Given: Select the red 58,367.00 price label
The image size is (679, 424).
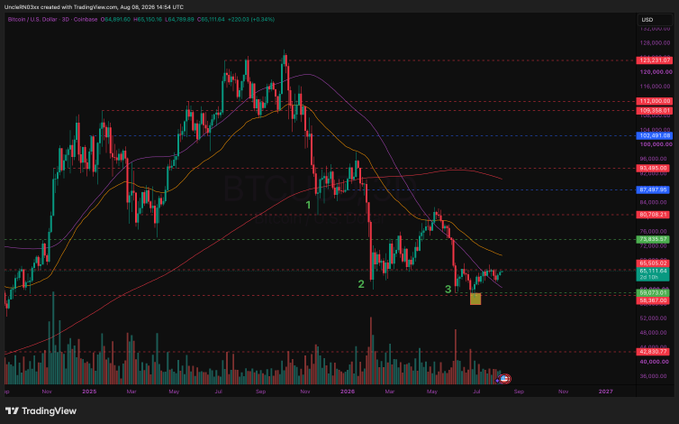Looking at the screenshot, I should [653, 300].
